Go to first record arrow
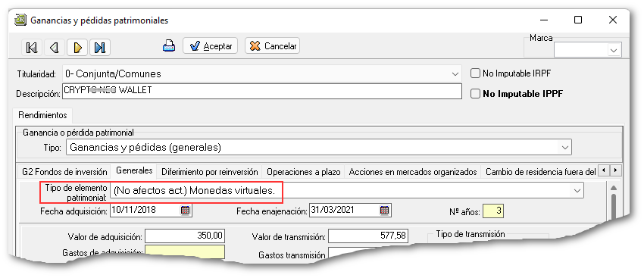The image size is (644, 278). pyautogui.click(x=32, y=48)
